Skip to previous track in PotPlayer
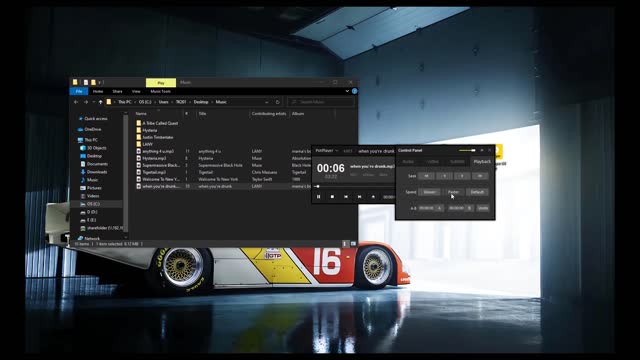Viewport: 640px width, 360px height. pos(346,197)
